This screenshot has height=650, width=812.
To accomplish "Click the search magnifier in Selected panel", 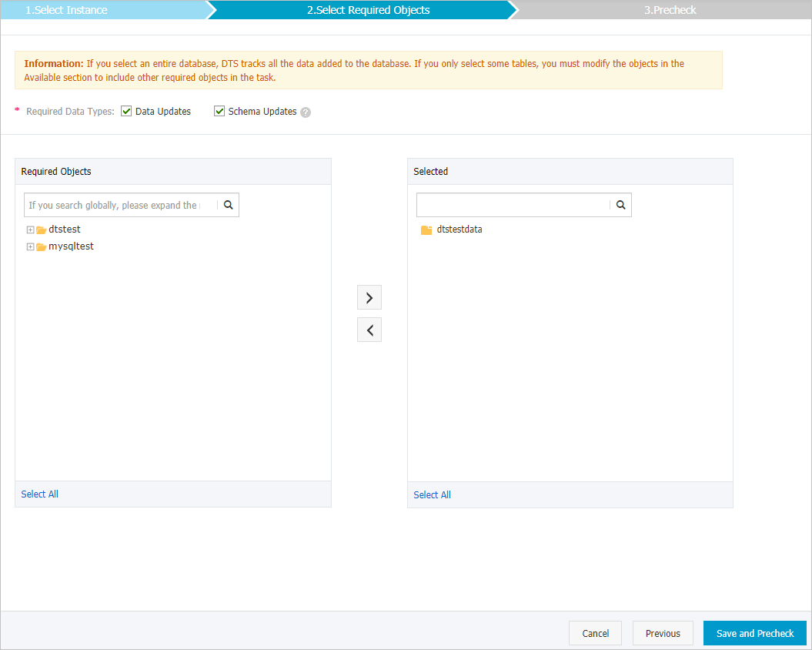I will pyautogui.click(x=620, y=205).
